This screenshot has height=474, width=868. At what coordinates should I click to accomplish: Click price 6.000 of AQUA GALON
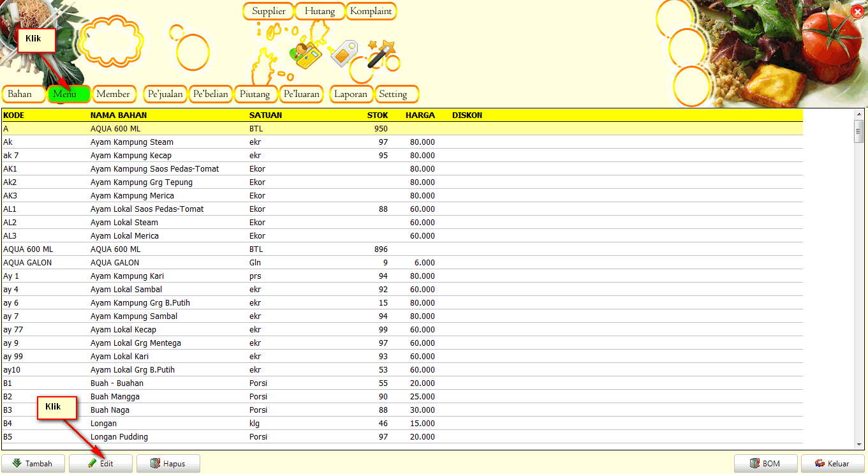tap(424, 263)
